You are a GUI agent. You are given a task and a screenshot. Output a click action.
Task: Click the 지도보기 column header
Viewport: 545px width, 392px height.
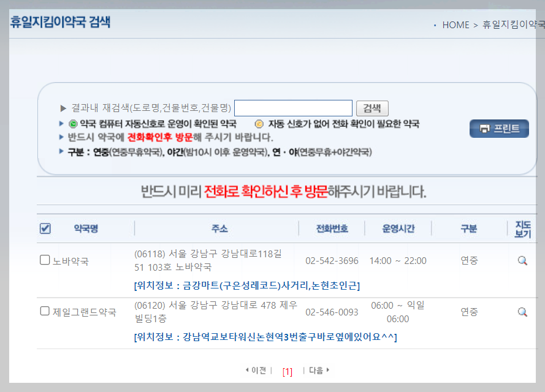(x=523, y=229)
